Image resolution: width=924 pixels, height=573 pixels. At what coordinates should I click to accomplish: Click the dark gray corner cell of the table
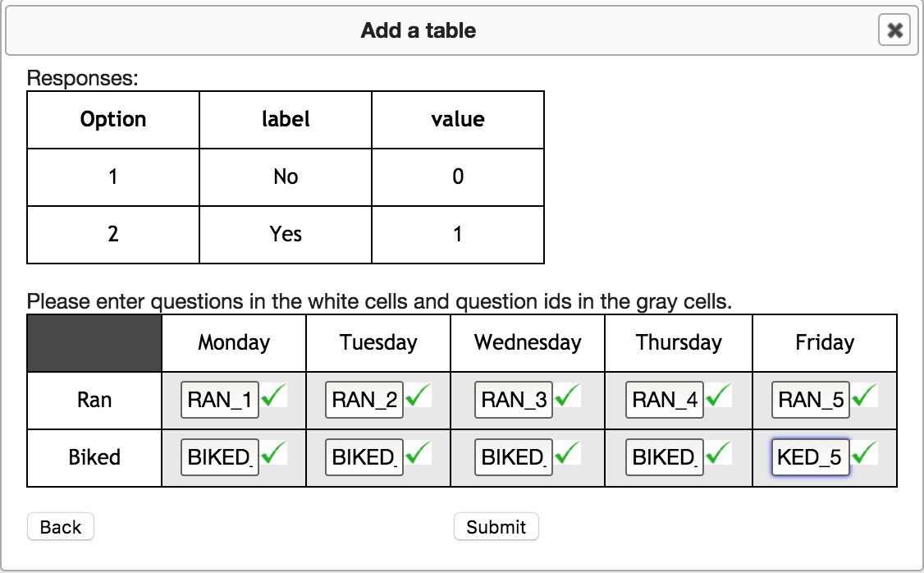[93, 342]
